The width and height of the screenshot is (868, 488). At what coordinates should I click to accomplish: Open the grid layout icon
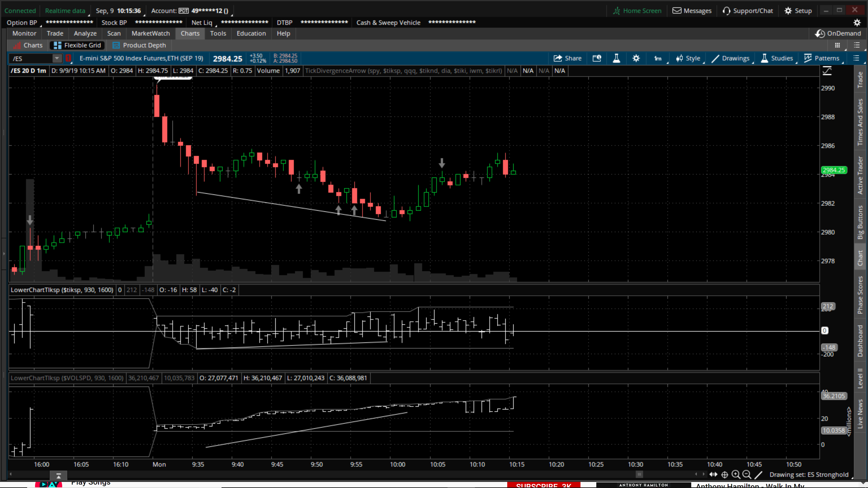tap(837, 45)
